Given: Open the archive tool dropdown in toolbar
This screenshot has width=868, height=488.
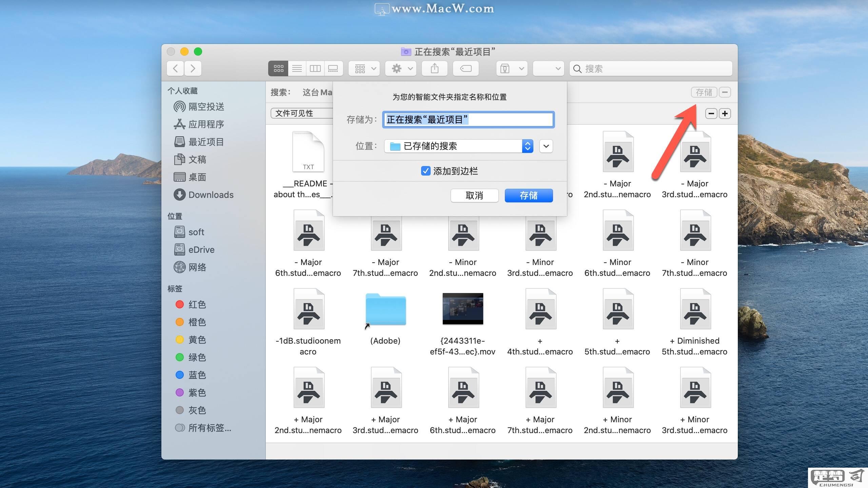Looking at the screenshot, I should click(512, 68).
